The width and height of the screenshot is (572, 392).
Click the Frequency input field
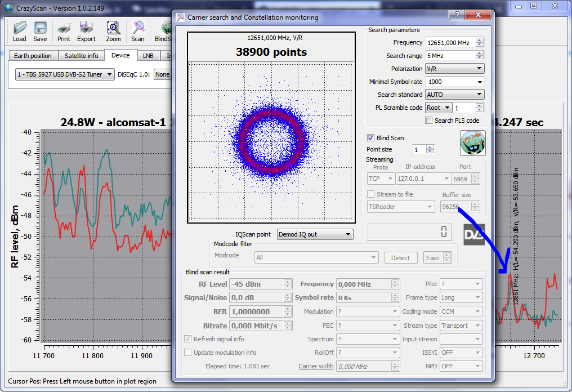tap(449, 43)
